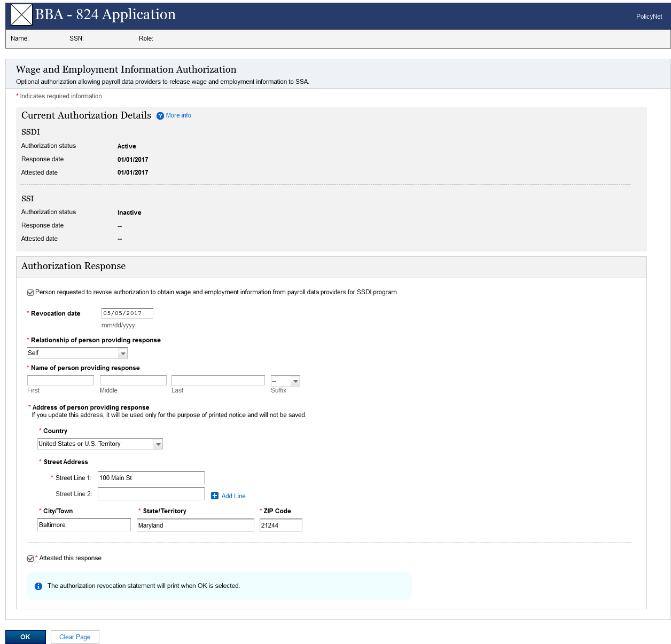Toggle the revoke SSDI authorization checkbox

click(30, 293)
